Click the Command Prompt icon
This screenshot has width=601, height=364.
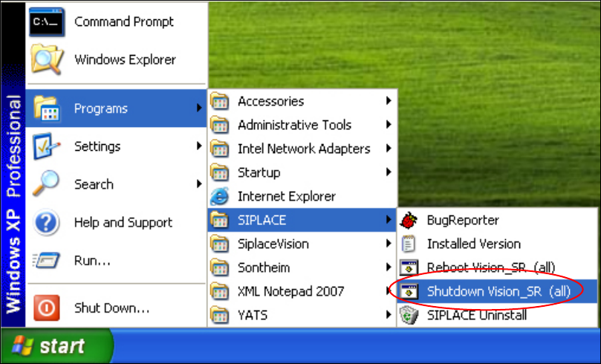coord(46,22)
